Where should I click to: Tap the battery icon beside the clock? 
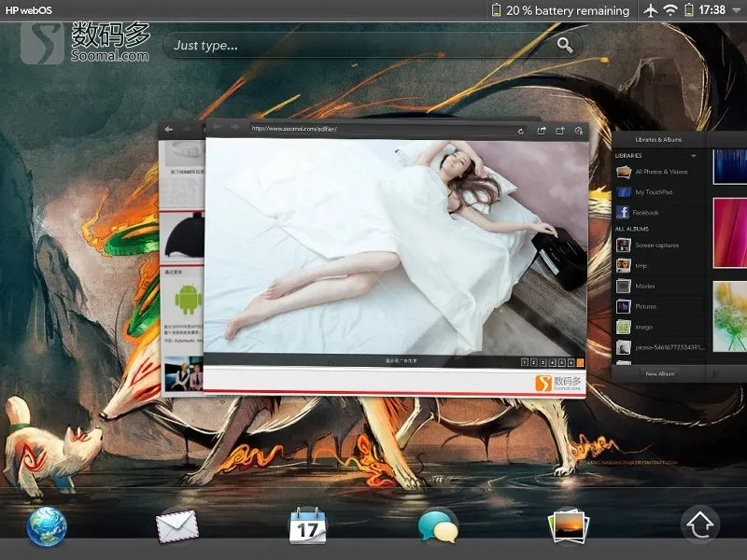[689, 10]
